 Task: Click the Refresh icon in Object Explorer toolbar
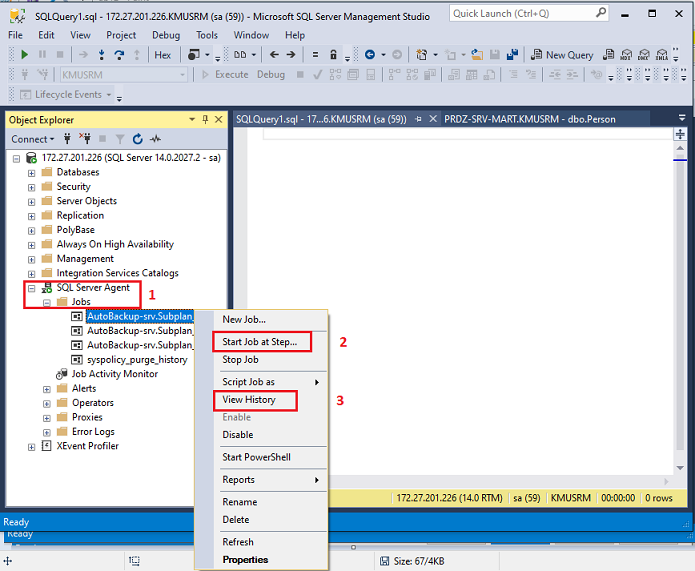tap(137, 139)
